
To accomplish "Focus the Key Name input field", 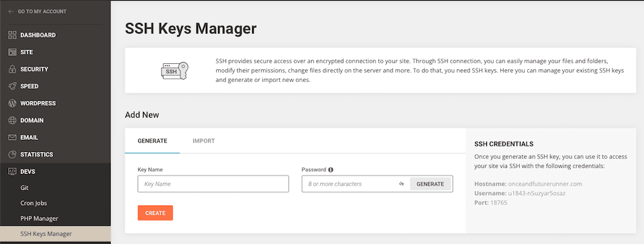I will point(213,184).
